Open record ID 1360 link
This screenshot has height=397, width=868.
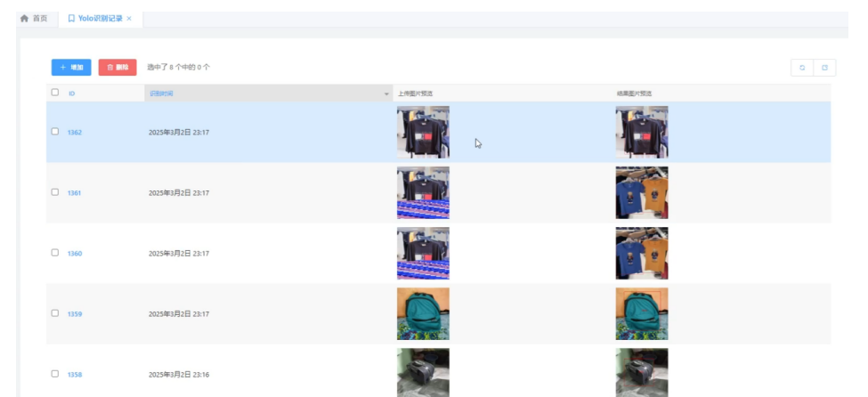(x=75, y=254)
